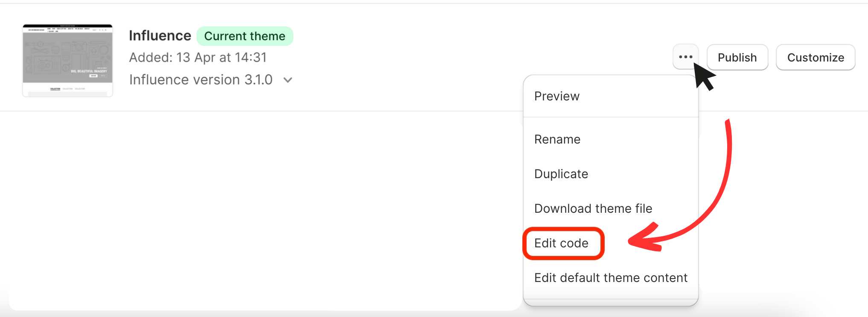Click the Publish button
Image resolution: width=868 pixels, height=317 pixels.
tap(737, 57)
